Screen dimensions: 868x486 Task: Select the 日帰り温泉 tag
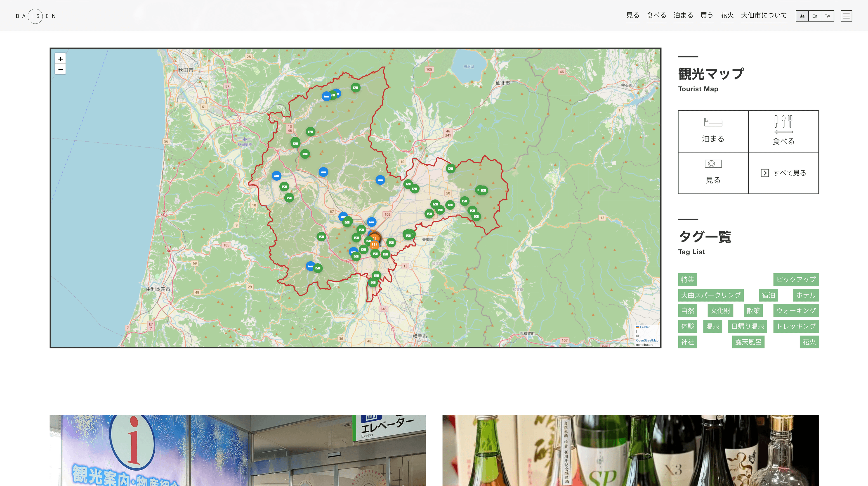[x=748, y=326]
